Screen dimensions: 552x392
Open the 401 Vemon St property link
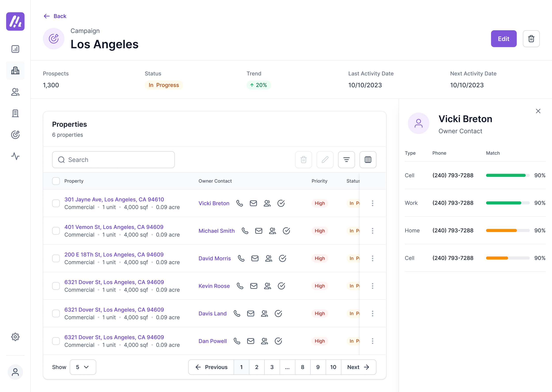pyautogui.click(x=113, y=227)
